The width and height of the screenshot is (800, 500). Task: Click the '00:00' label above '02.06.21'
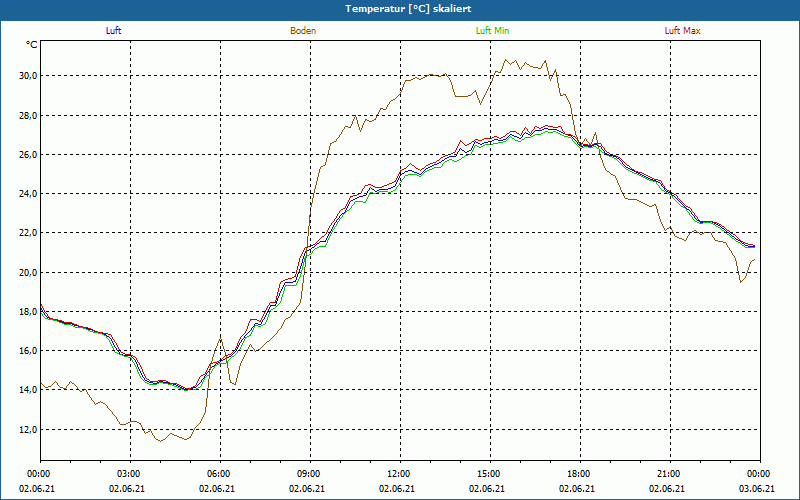tap(40, 474)
